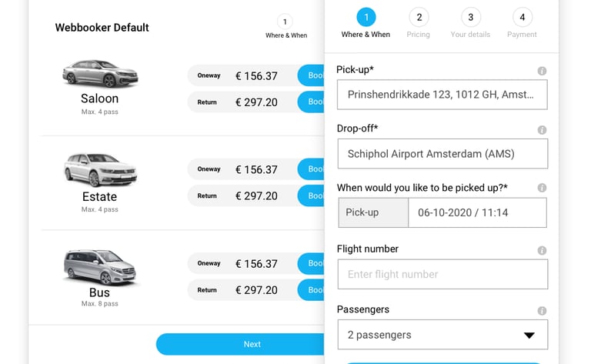Click the Enter flight number field

(442, 274)
